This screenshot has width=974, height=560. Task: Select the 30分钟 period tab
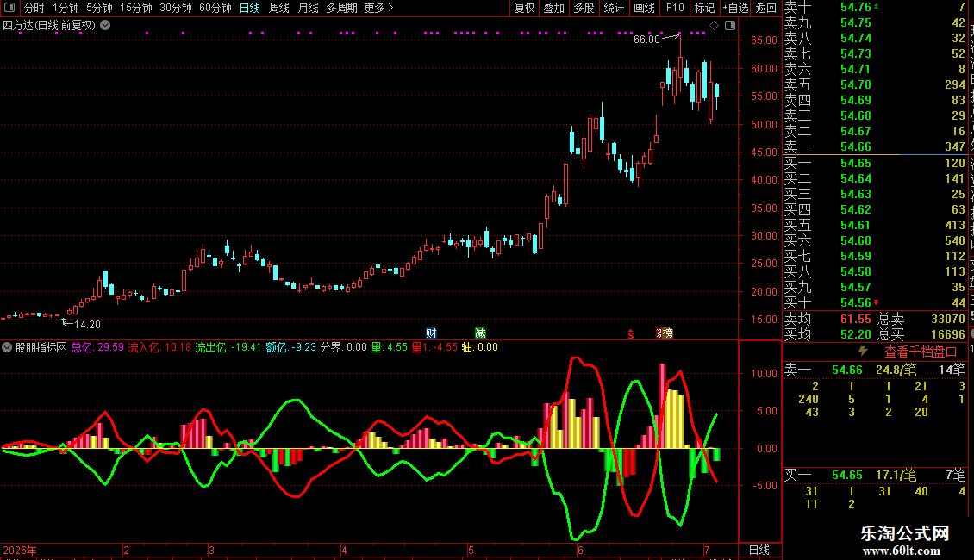click(x=176, y=8)
